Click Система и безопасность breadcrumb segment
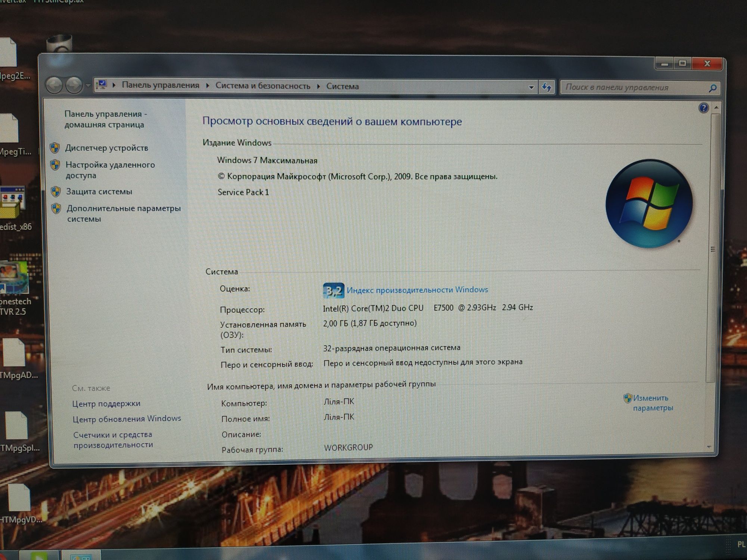The height and width of the screenshot is (560, 747). (263, 86)
